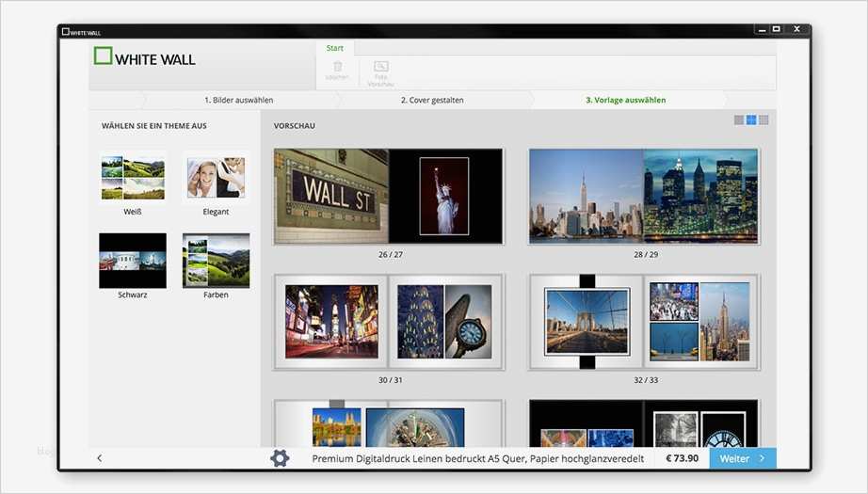The width and height of the screenshot is (868, 494).
Task: Pick the Schwarz theme thumbnail
Action: pos(133,261)
